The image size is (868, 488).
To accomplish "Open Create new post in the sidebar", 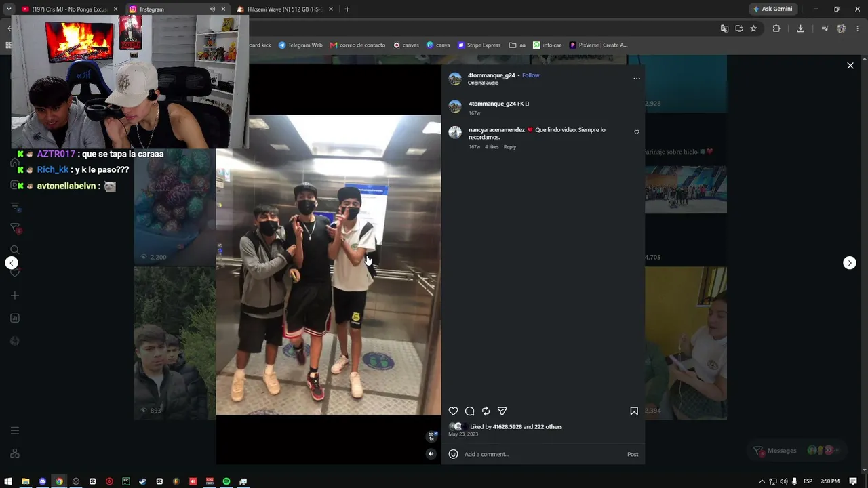I will (x=14, y=296).
